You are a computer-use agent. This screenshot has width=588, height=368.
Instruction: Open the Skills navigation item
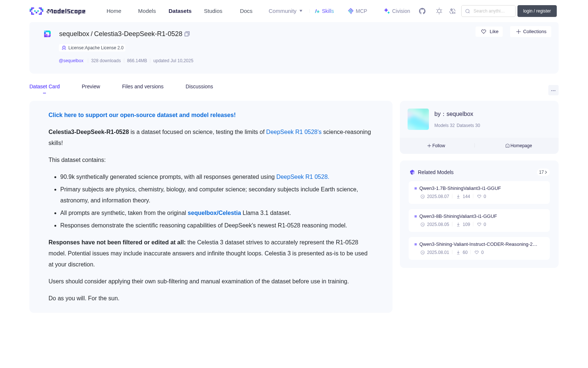click(325, 11)
